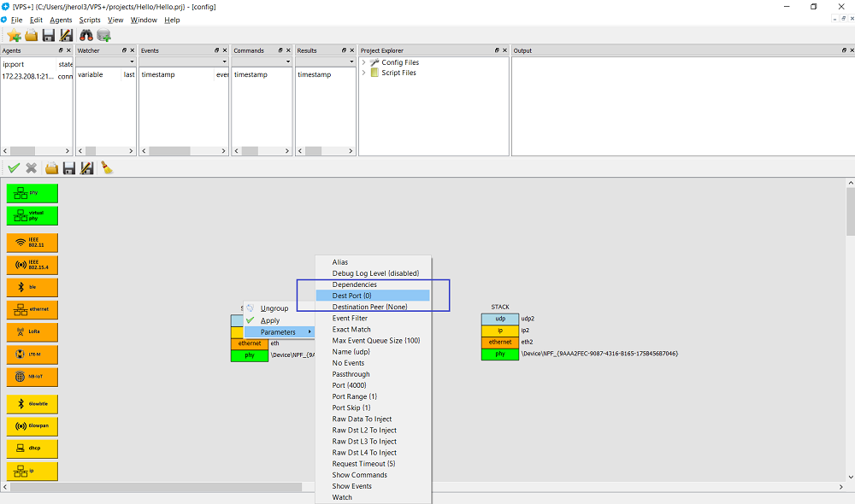Select the virtual phy block
Image resolution: width=855 pixels, height=504 pixels.
coord(32,215)
